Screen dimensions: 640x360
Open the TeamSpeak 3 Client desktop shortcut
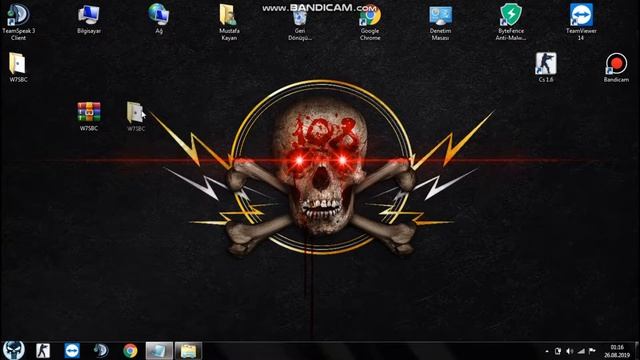[18, 22]
